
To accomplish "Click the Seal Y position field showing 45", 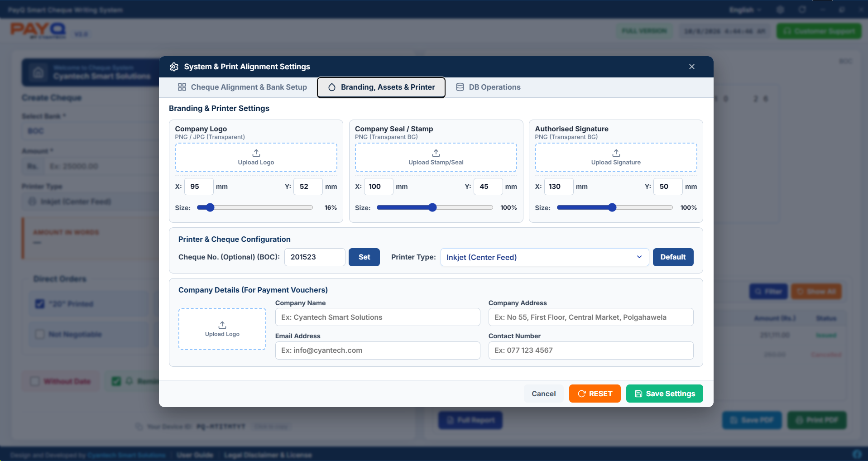I will tap(488, 187).
